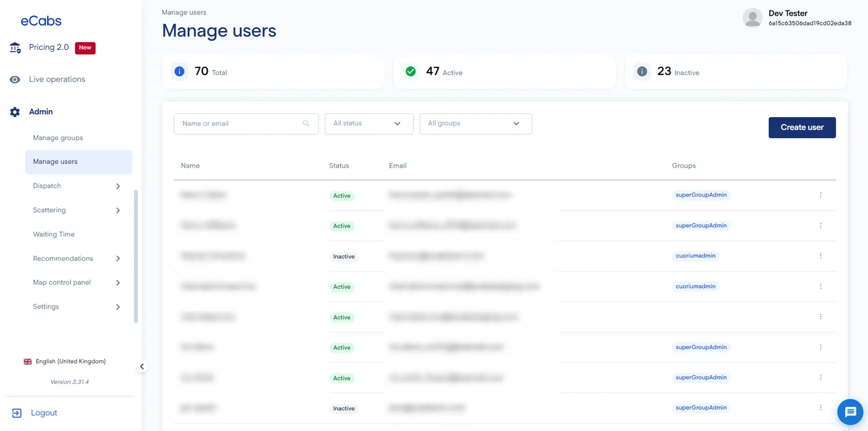Expand the Recommendations submenu chevron
868x431 pixels.
[118, 259]
